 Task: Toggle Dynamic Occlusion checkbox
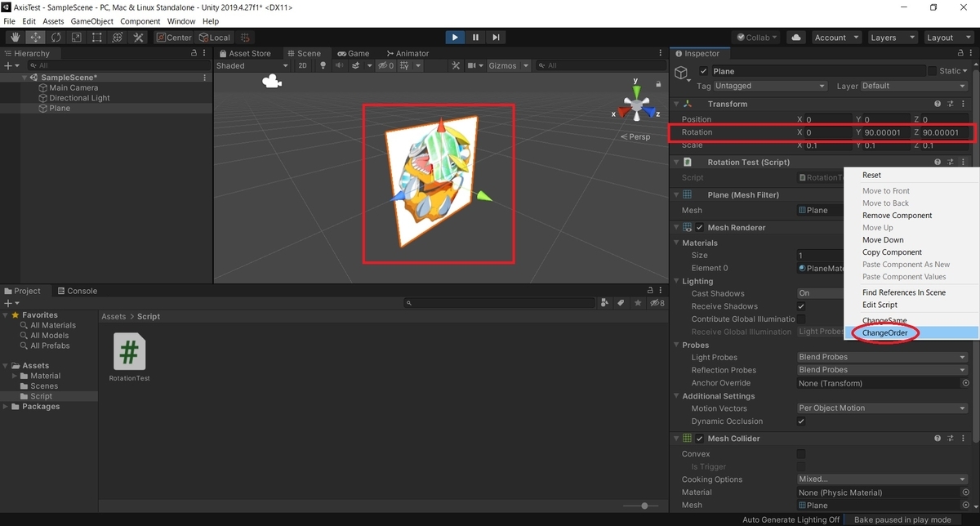coord(801,421)
